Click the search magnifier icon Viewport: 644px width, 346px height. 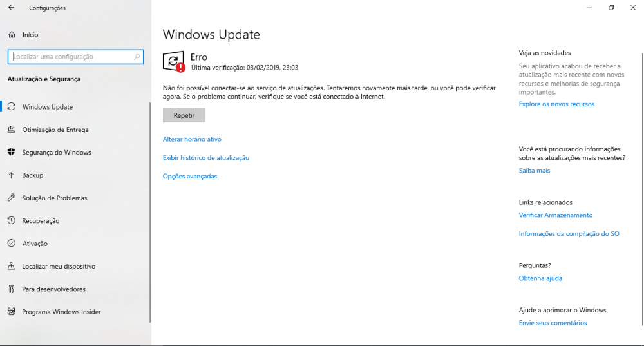coord(137,57)
